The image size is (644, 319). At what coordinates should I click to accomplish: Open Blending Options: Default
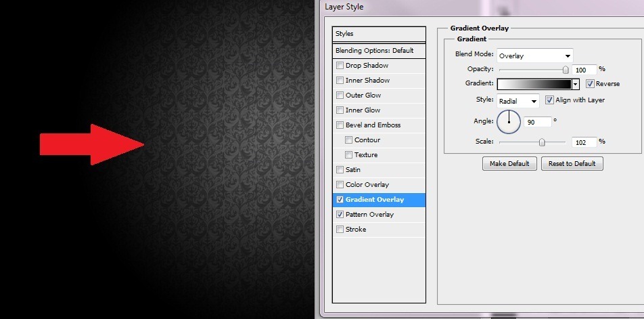click(x=379, y=51)
